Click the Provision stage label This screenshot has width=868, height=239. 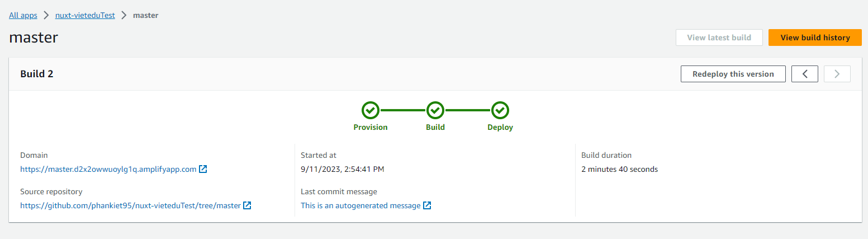coord(371,127)
